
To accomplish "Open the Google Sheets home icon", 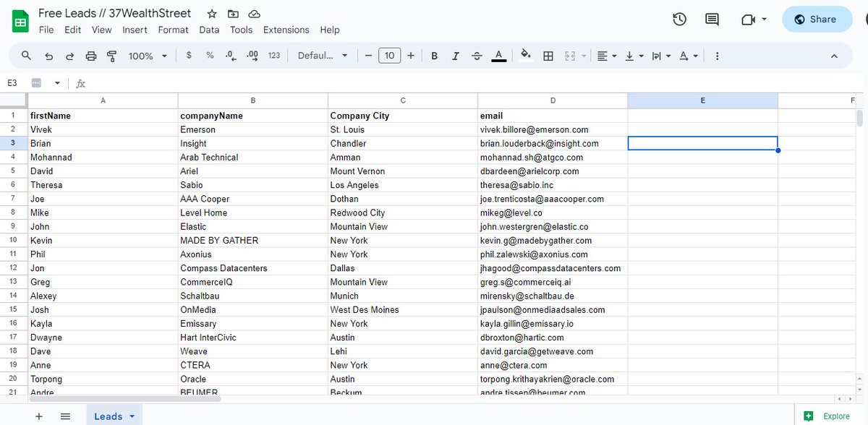I will coord(20,22).
